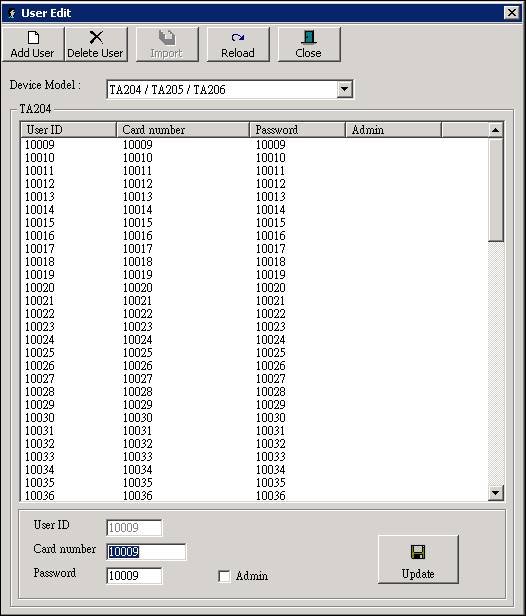Click the Admin column header
This screenshot has height=616, width=526.
point(393,130)
